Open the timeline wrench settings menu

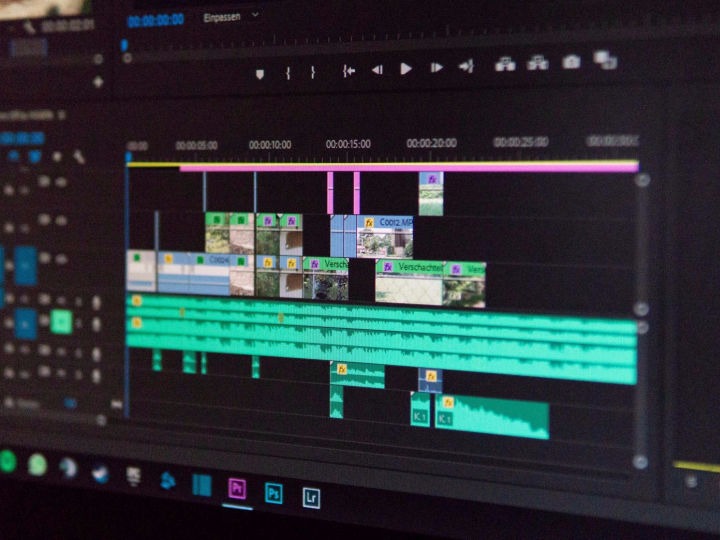(79, 157)
